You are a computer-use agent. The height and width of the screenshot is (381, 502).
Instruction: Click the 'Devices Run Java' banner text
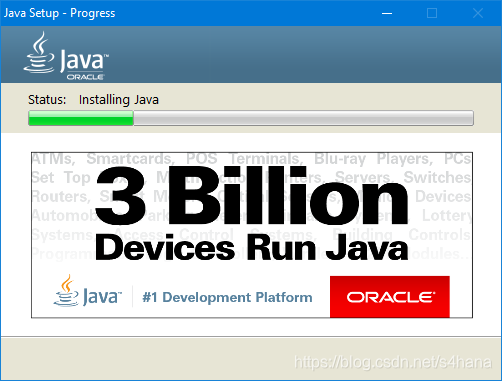pyautogui.click(x=252, y=248)
